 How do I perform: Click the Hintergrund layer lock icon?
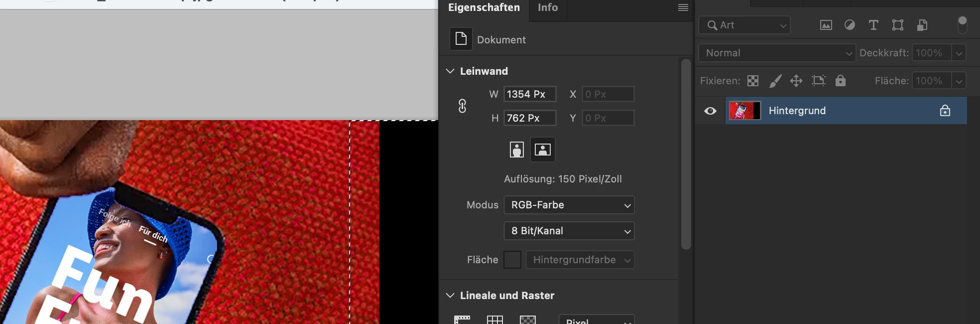click(x=945, y=111)
